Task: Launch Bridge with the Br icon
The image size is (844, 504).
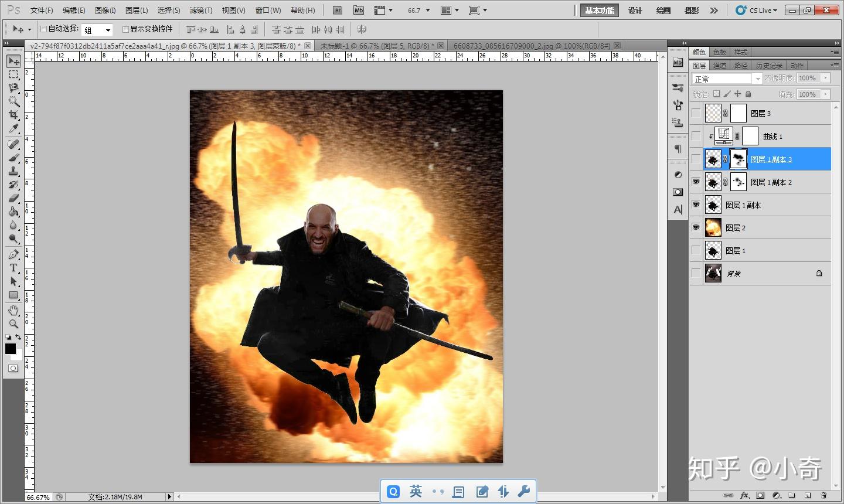Action: click(x=337, y=11)
